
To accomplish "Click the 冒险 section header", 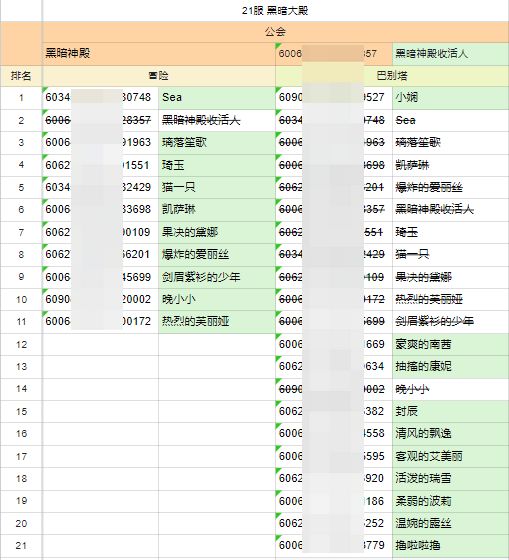I will 159,76.
